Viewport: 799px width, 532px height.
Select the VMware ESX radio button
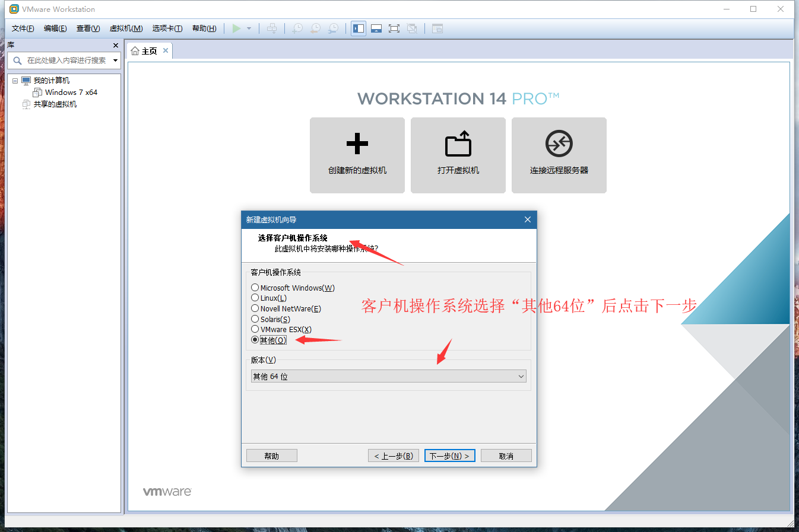255,329
